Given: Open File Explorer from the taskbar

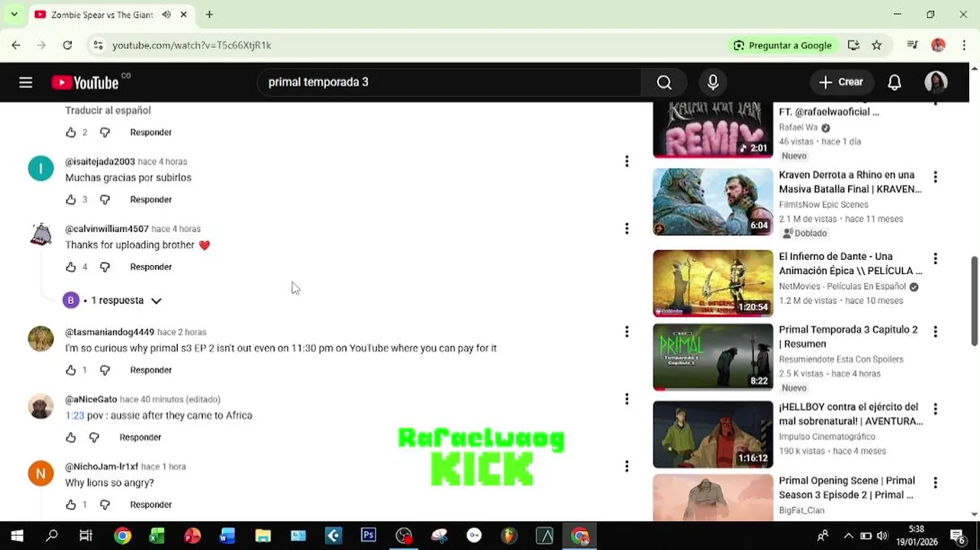Looking at the screenshot, I should [x=263, y=536].
